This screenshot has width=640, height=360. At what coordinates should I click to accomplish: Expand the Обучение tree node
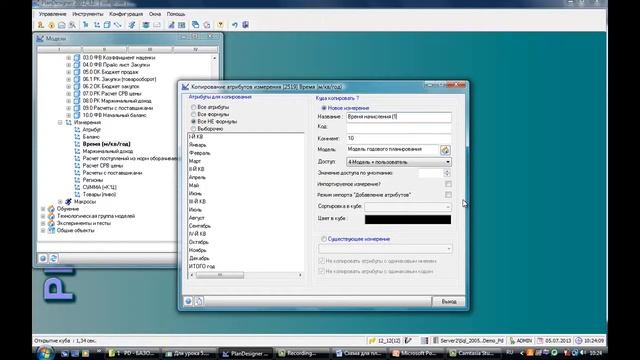tap(43, 209)
